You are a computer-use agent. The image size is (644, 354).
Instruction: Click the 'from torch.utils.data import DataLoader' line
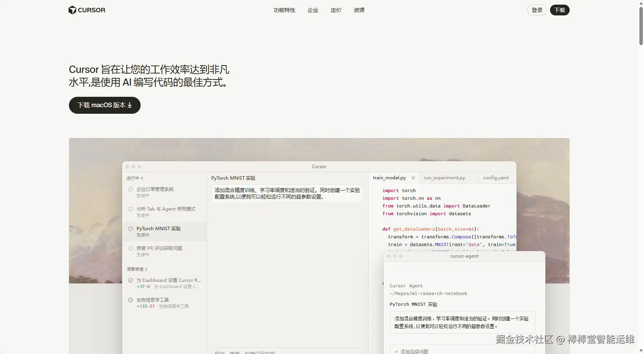coord(436,206)
